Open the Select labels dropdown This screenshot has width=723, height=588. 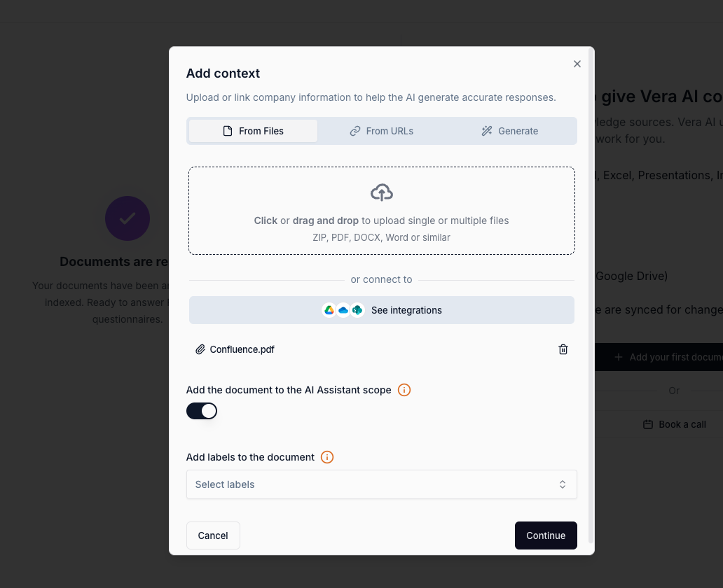381,484
